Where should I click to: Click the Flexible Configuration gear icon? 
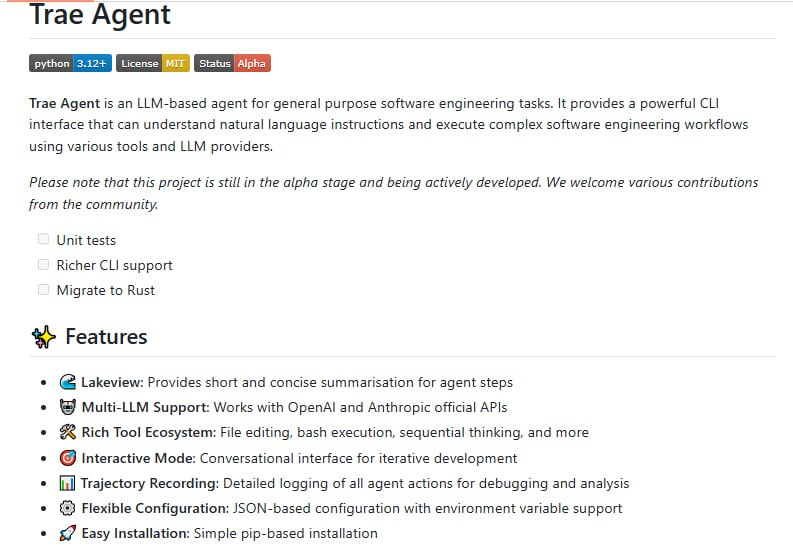click(68, 508)
